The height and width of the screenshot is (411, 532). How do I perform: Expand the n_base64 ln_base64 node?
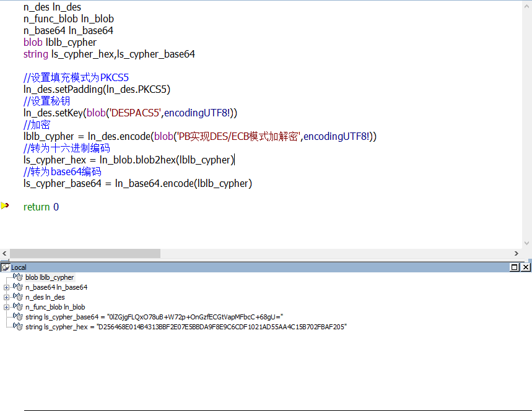[6, 288]
